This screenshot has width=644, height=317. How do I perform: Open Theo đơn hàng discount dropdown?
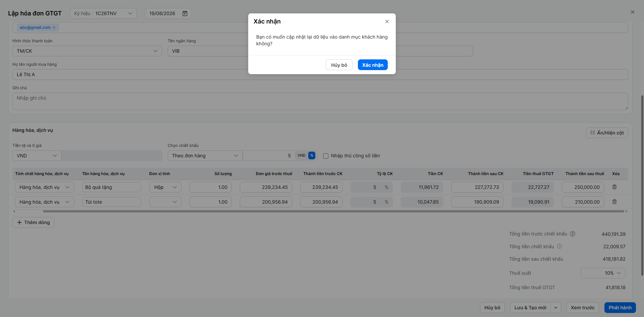click(x=205, y=156)
